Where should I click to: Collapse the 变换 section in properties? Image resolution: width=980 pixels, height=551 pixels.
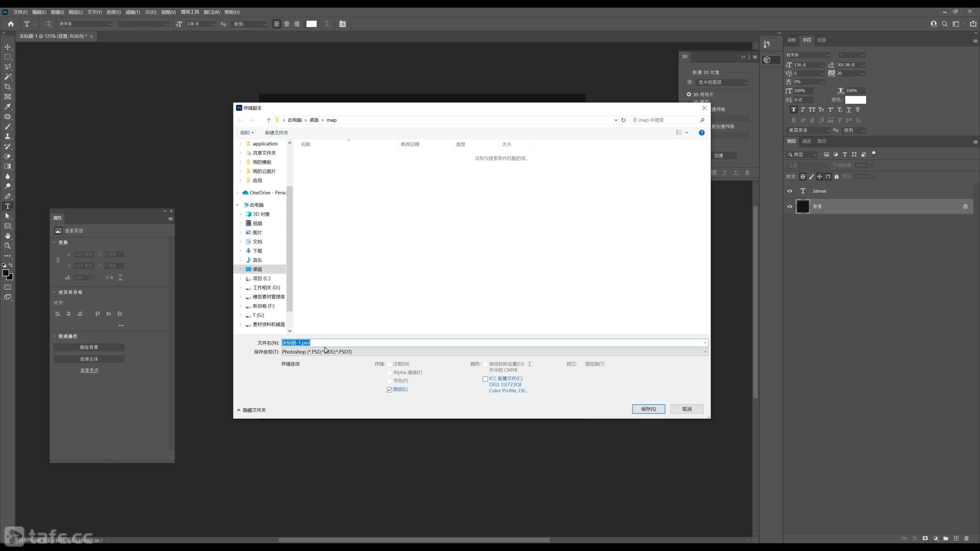tap(54, 243)
